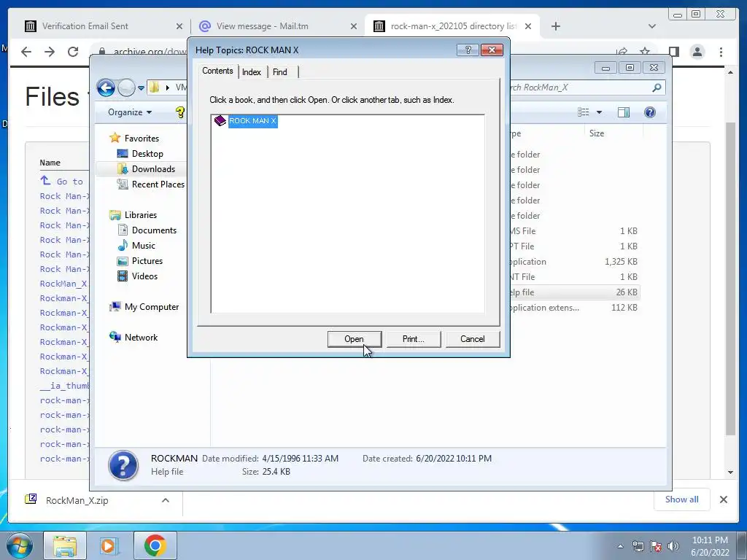Click Chrome taskbar icon

click(x=155, y=545)
